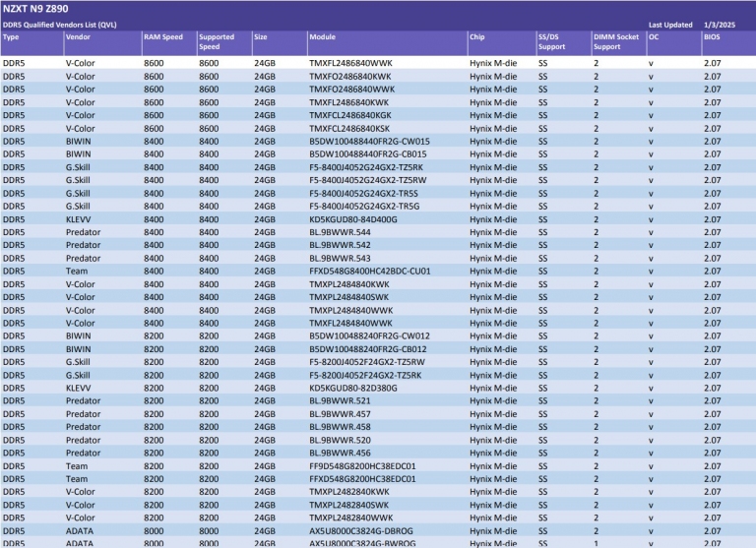Select module cell 'F5-8400J4052G24GX2-TZ5RW'
Viewport: 756px width, 548px height.
[x=368, y=180]
